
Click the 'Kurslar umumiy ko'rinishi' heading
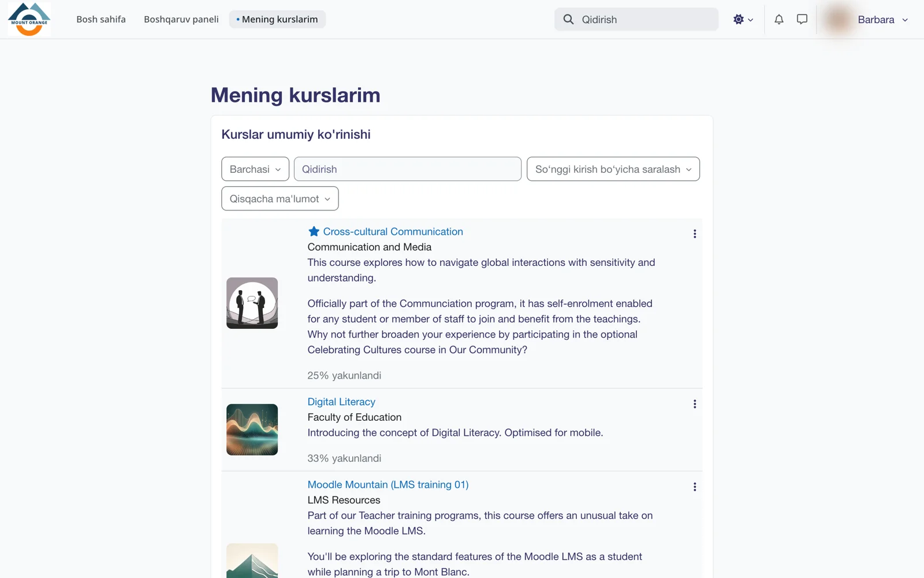[x=296, y=134]
